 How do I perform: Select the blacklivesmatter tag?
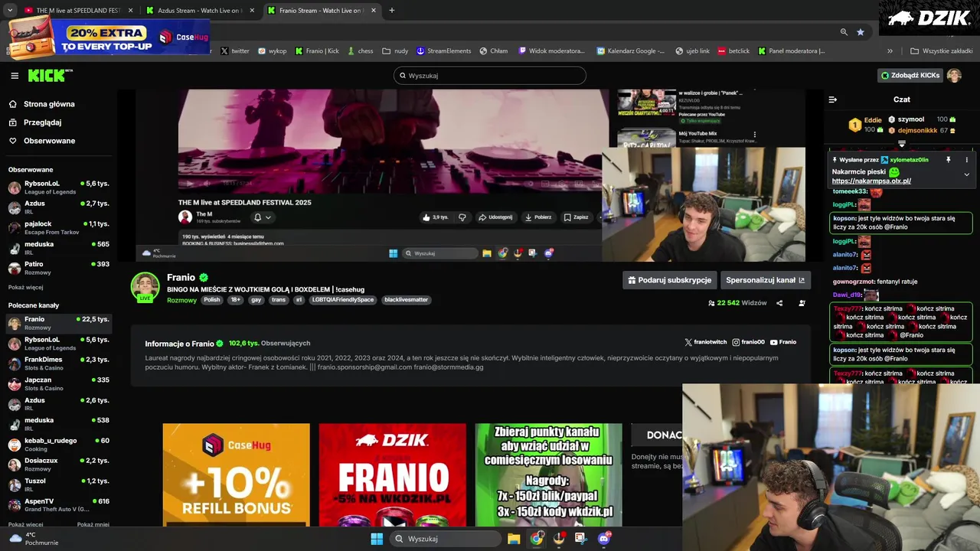407,300
